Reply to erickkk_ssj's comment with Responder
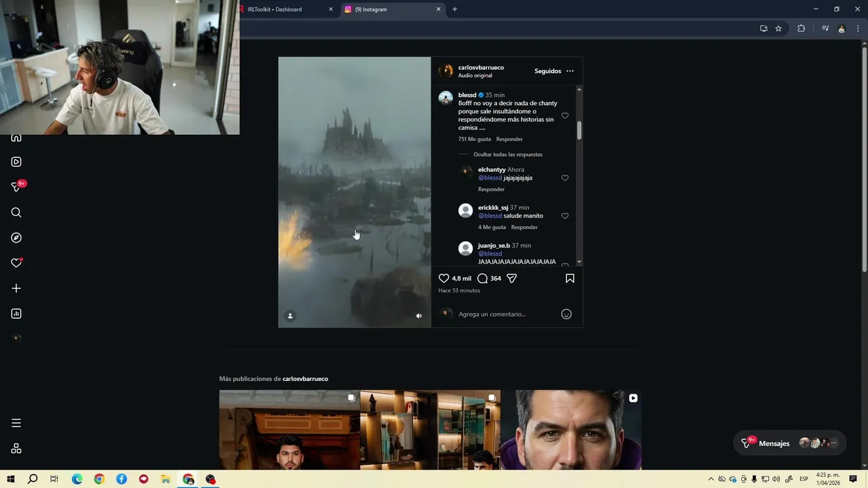 tap(524, 227)
